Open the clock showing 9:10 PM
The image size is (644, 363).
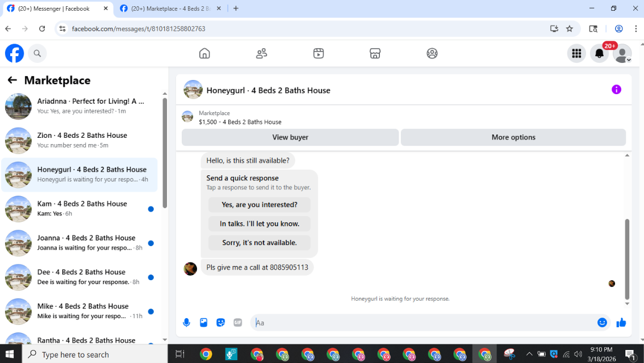601,349
